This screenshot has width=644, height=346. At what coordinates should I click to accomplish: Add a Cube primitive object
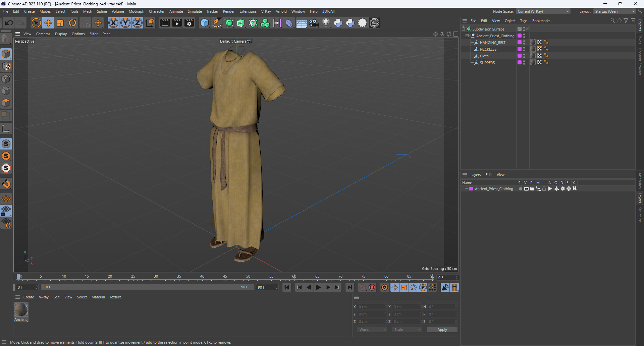pyautogui.click(x=204, y=23)
